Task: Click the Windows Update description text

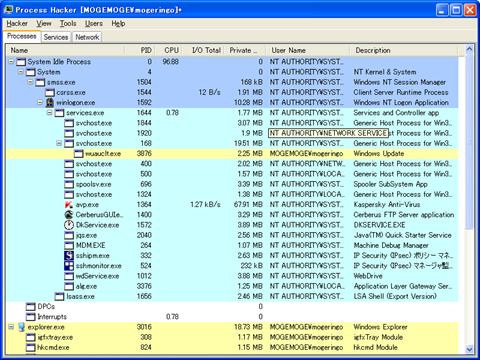Action: point(379,154)
